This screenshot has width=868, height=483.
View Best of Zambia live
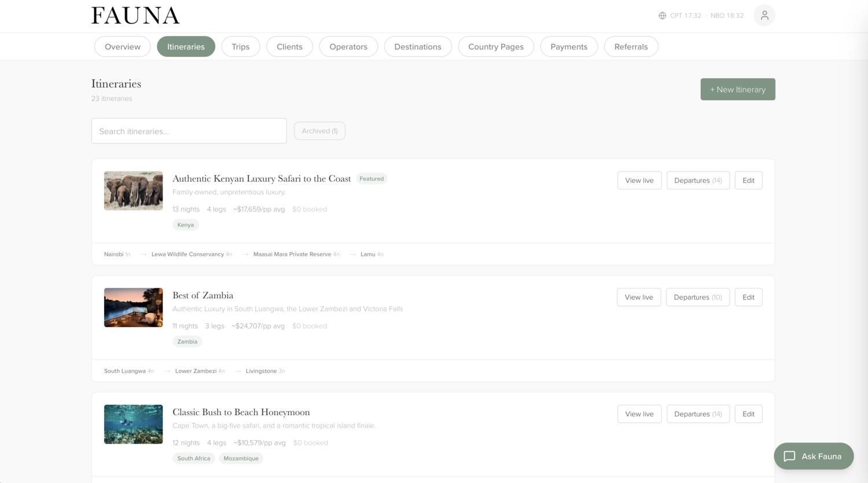639,297
